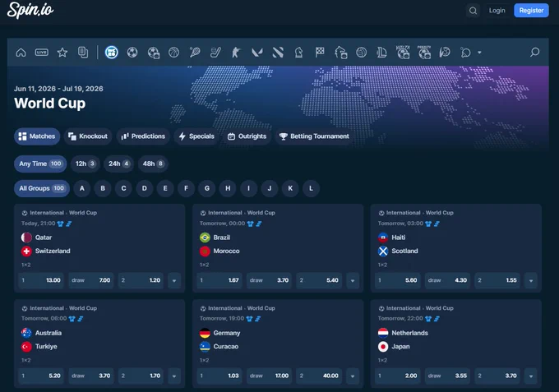Click the Netherlands team name
This screenshot has height=392, width=559.
pos(409,333)
